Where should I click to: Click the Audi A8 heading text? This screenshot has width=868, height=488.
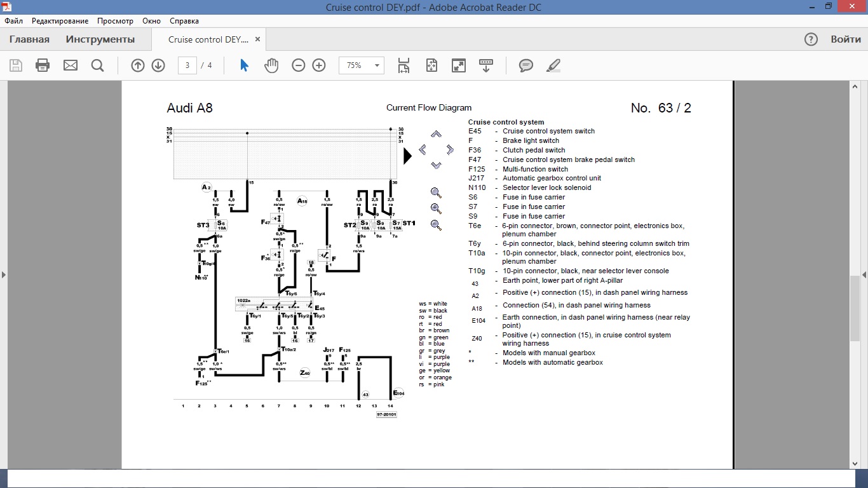click(x=189, y=108)
